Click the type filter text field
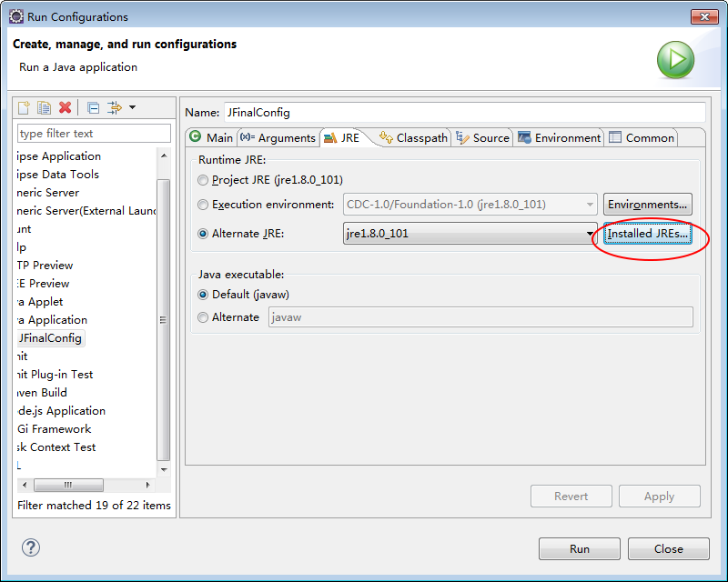 [94, 134]
